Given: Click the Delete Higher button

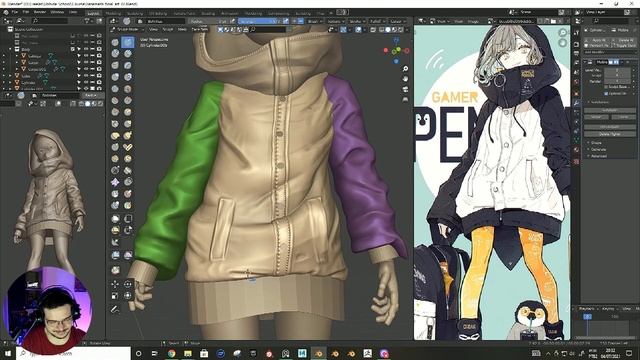Looking at the screenshot, I should pyautogui.click(x=609, y=134).
